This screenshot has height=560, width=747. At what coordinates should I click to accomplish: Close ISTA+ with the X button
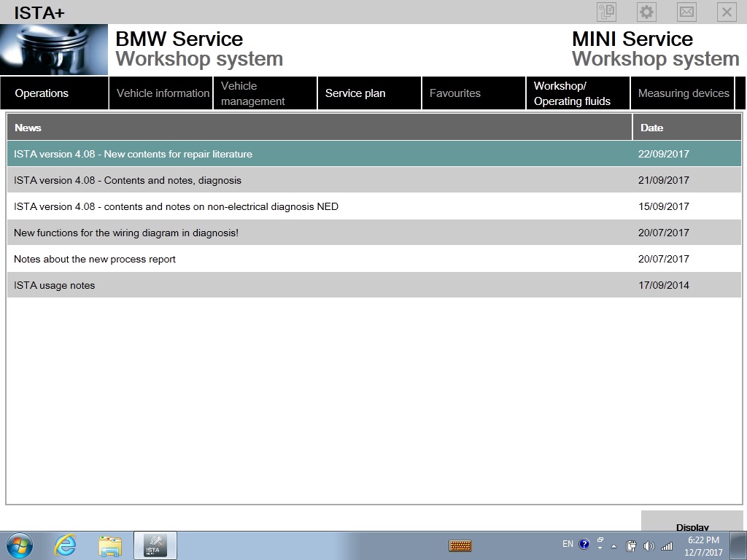click(x=727, y=12)
